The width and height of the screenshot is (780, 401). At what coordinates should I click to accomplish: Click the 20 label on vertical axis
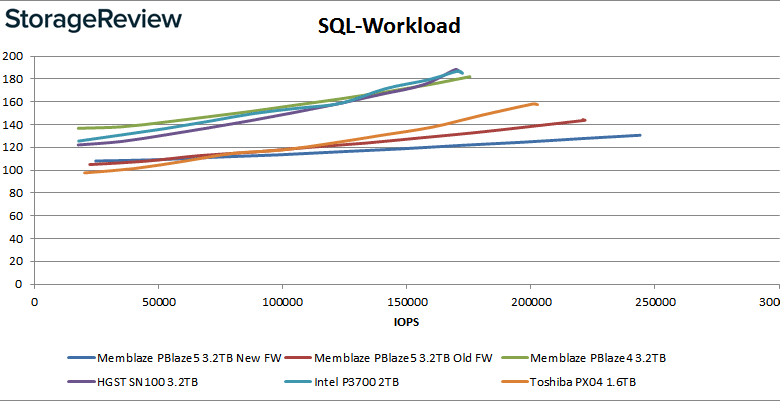pyautogui.click(x=16, y=261)
